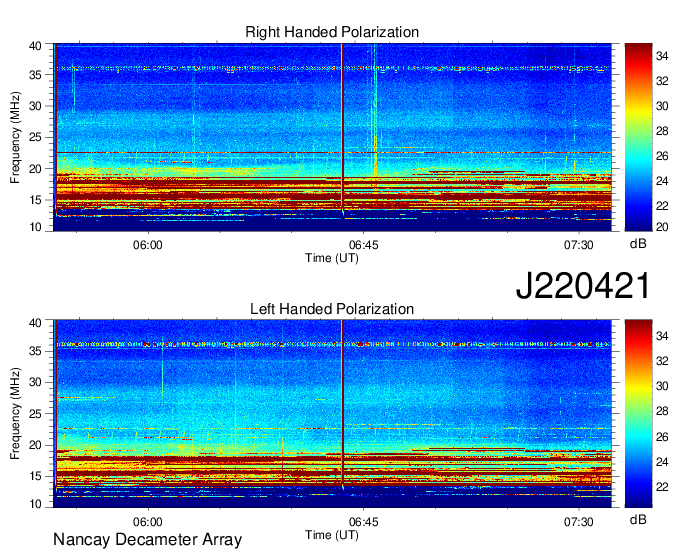Click the lower plot's 'Frequency (MHz)' axis label
Image resolution: width=680 pixels, height=552 pixels.
tap(15, 414)
